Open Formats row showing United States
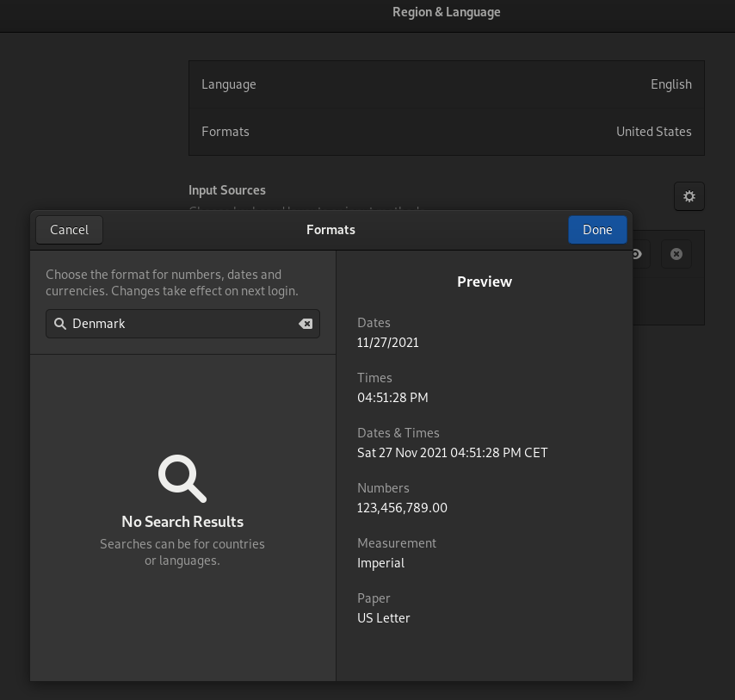 coord(446,132)
